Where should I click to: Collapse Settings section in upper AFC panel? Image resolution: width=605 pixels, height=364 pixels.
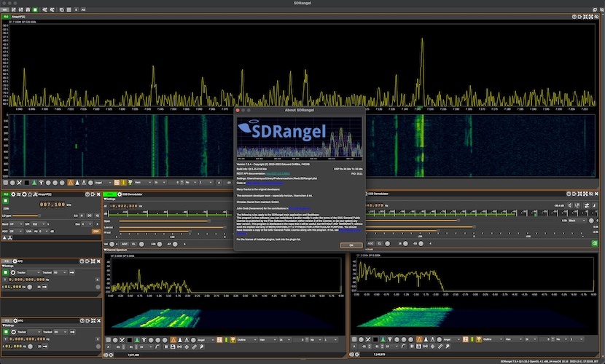click(8, 266)
